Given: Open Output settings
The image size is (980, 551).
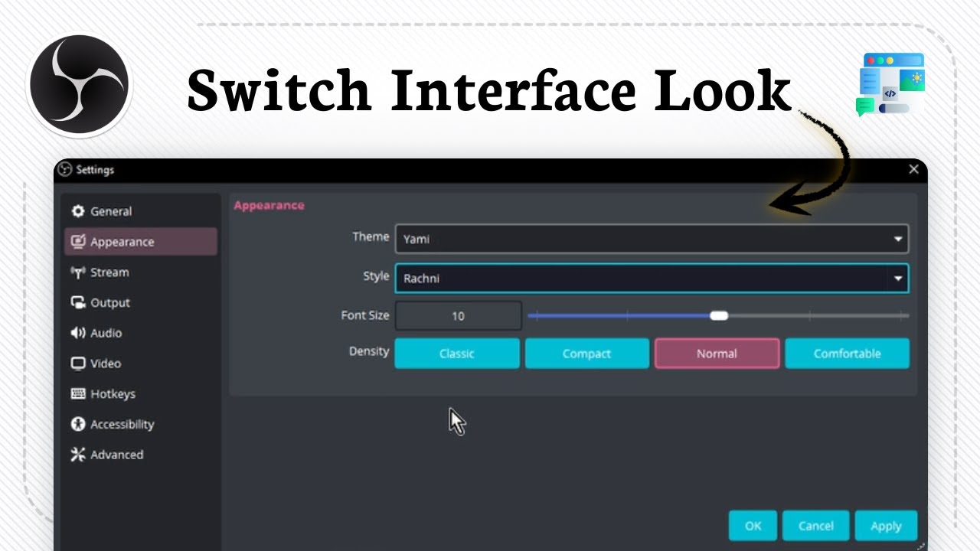Looking at the screenshot, I should pos(141,302).
